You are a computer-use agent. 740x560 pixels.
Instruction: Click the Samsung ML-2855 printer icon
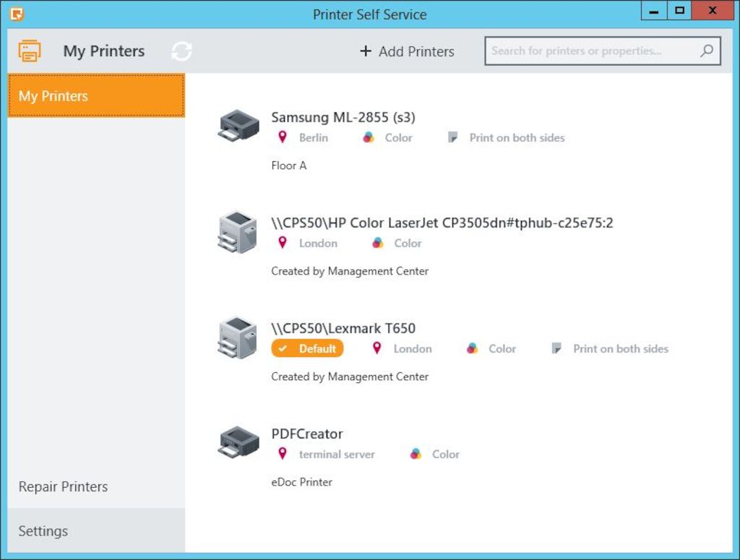click(238, 126)
